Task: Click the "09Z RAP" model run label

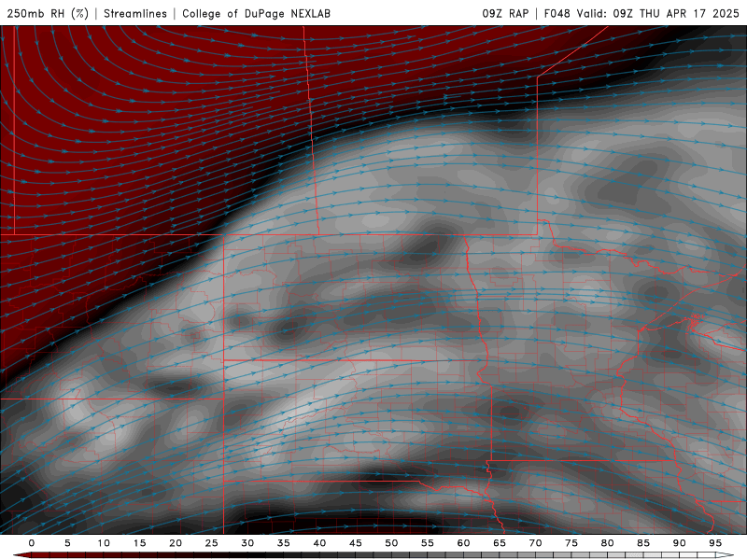Action: pos(505,13)
